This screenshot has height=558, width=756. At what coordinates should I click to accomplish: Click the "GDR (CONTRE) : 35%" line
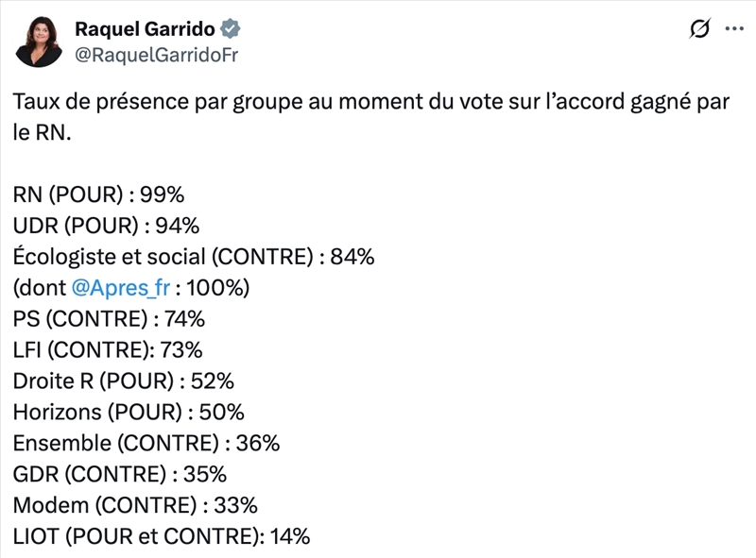[120, 474]
